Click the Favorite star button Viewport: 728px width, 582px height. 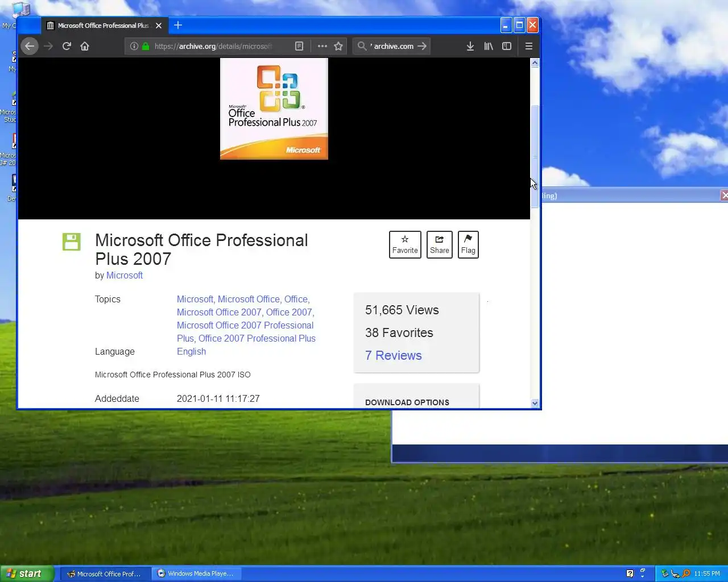405,244
